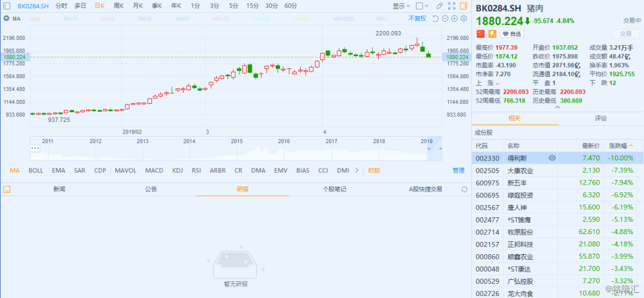Toggle the right side panel layout icon
The image size is (644, 298).
(463, 6)
